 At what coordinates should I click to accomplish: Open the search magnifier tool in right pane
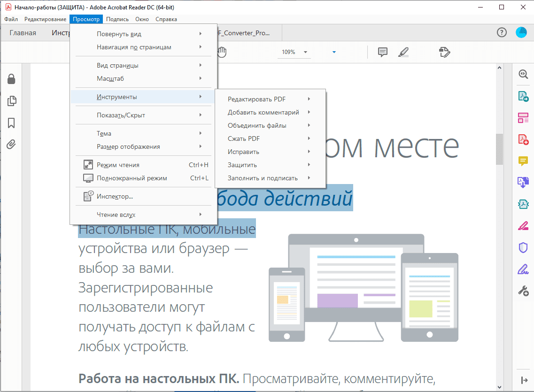524,74
